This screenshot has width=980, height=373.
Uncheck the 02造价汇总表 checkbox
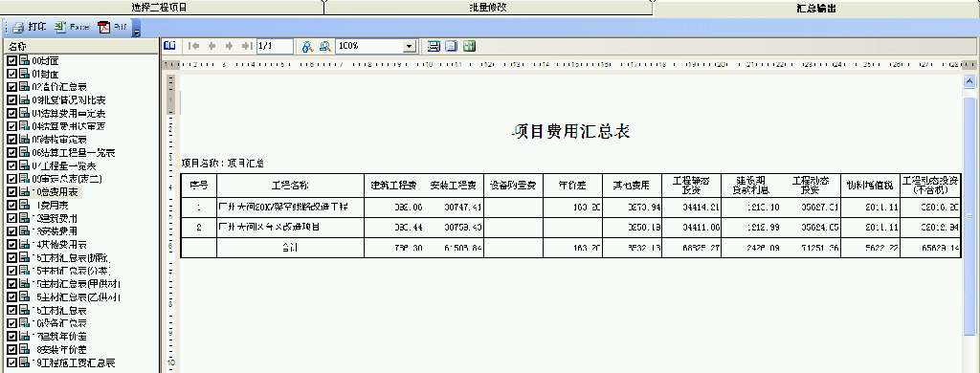[11, 87]
